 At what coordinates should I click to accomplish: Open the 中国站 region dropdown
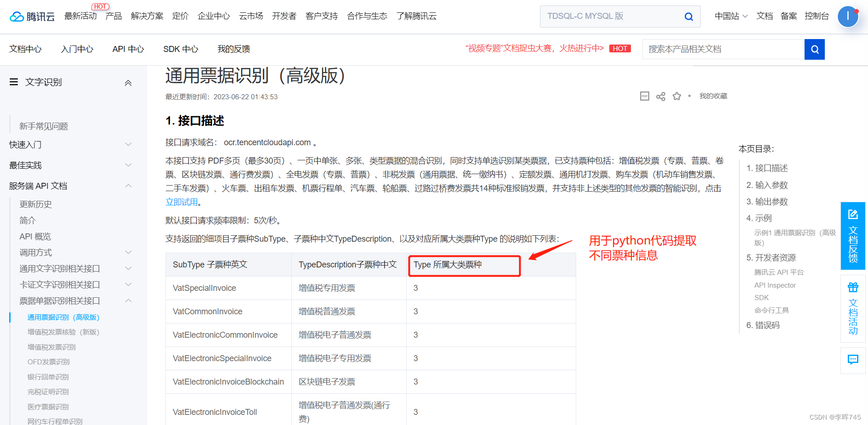(731, 16)
